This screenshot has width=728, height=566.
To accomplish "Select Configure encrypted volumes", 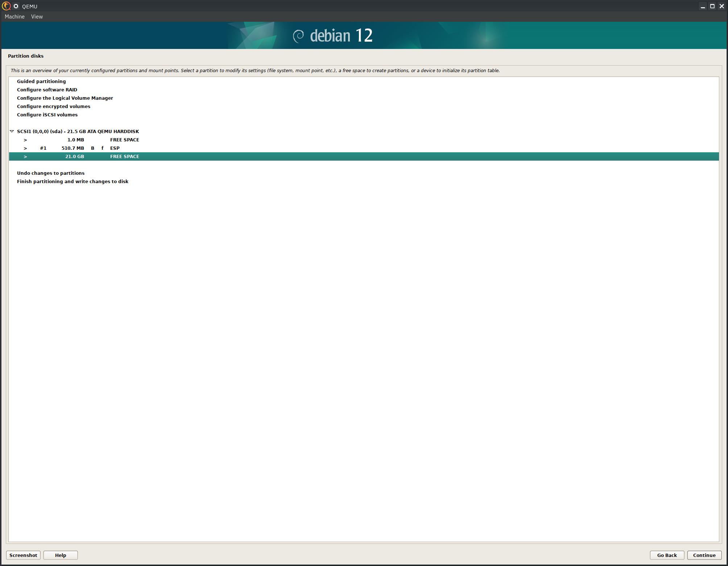I will click(364, 107).
